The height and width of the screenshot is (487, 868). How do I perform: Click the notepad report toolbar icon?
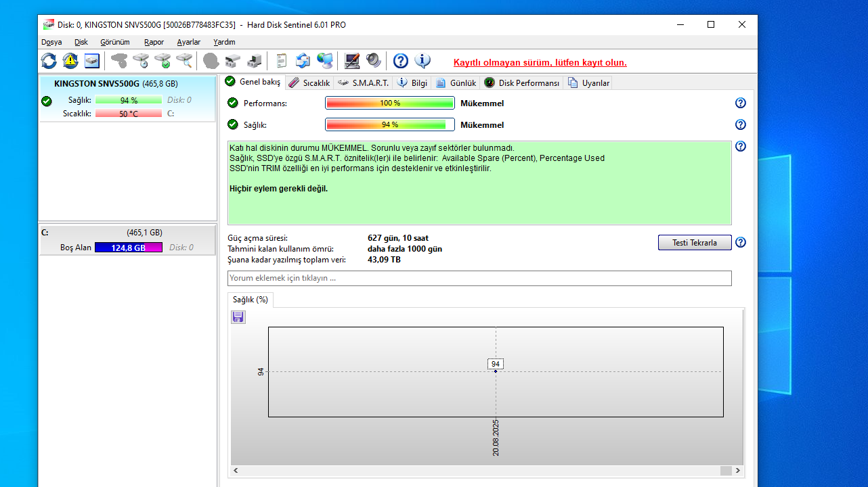282,61
